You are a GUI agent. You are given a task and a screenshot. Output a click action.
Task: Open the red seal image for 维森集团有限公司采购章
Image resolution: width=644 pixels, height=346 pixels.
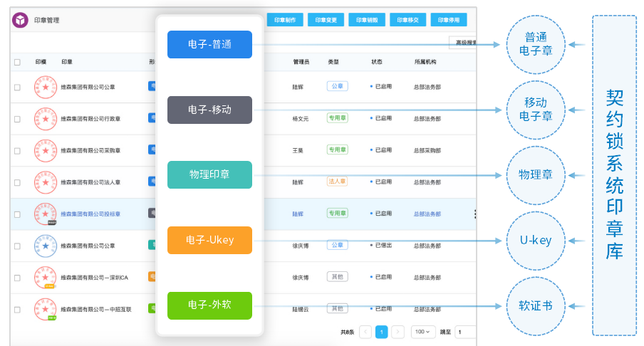coord(45,151)
